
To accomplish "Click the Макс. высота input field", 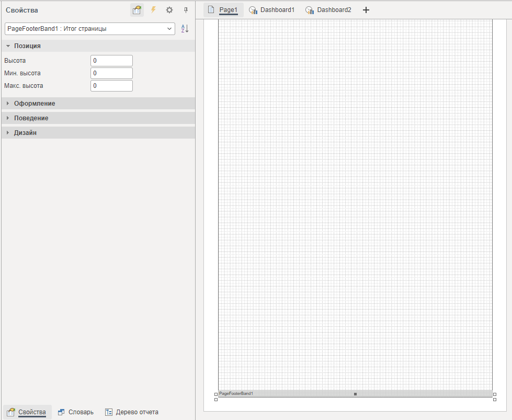I will [111, 86].
